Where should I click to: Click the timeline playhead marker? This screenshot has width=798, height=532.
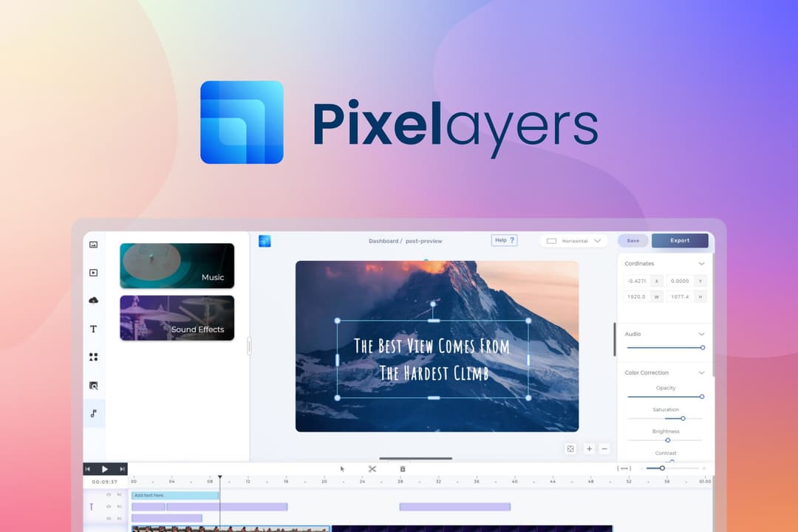click(x=220, y=477)
